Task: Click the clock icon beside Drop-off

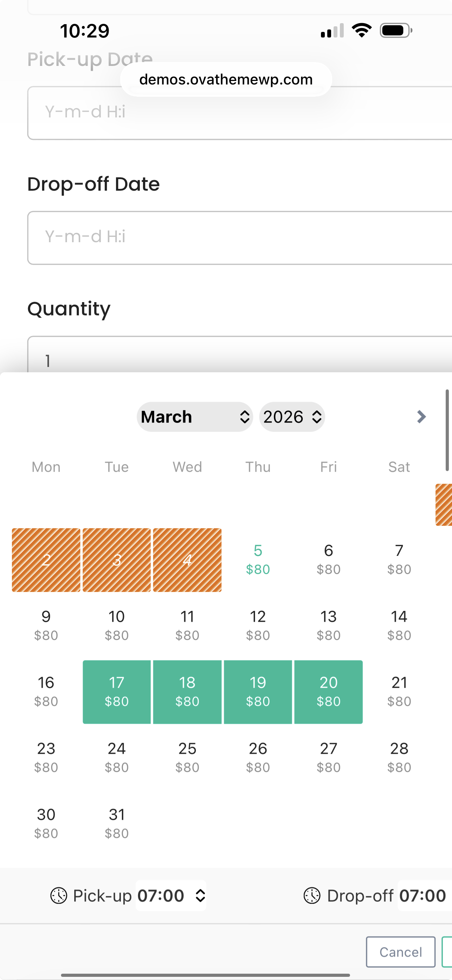Action: tap(311, 896)
